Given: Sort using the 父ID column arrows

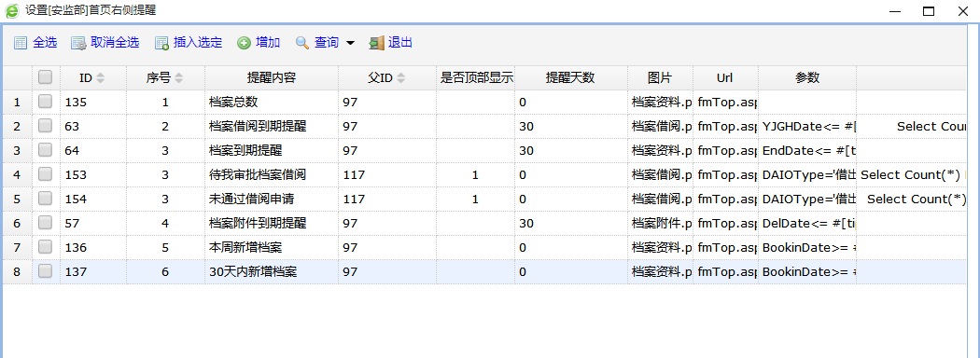Looking at the screenshot, I should 400,78.
